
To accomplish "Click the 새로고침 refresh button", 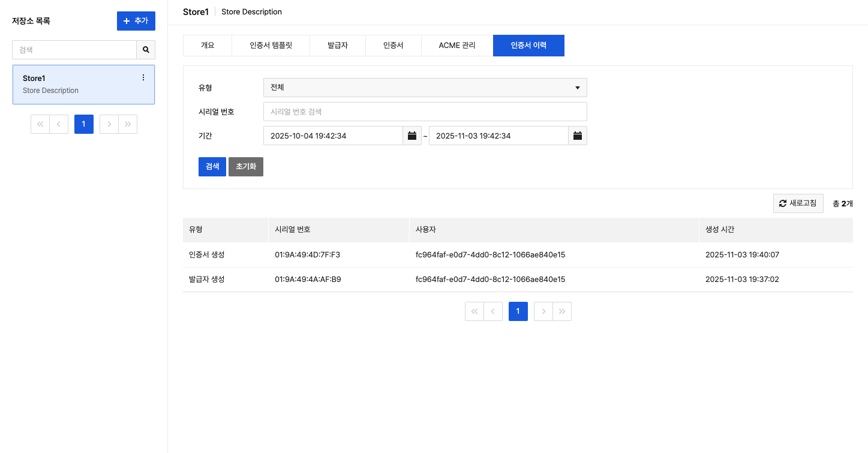I will point(798,203).
